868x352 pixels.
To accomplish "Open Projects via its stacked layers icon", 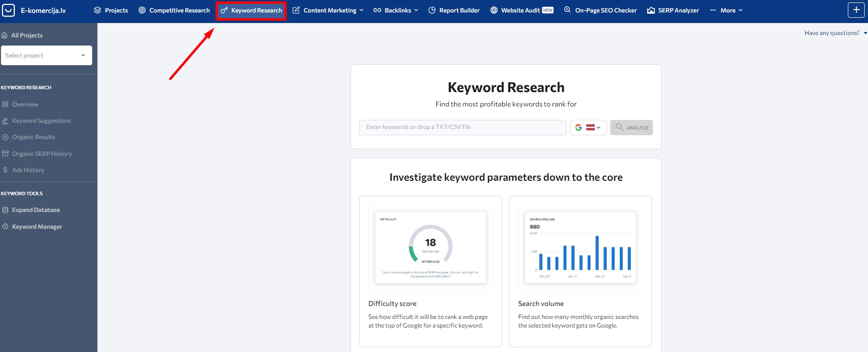I will click(x=97, y=10).
